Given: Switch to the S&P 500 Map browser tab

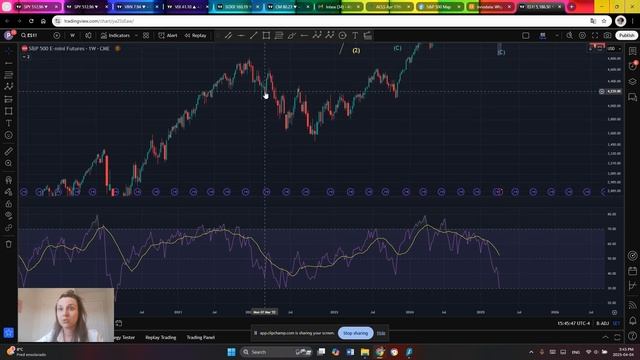Looking at the screenshot, I should (x=440, y=7).
